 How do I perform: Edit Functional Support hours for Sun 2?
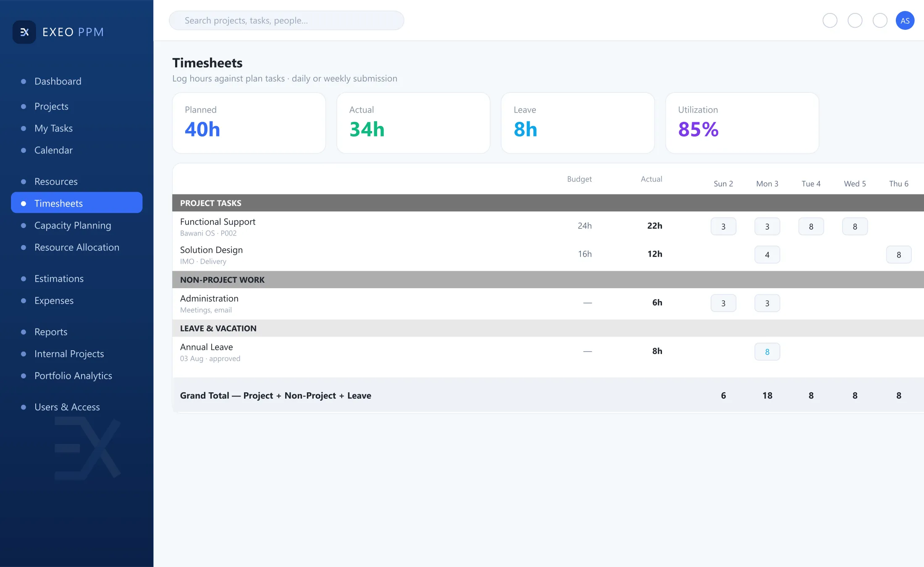click(723, 226)
